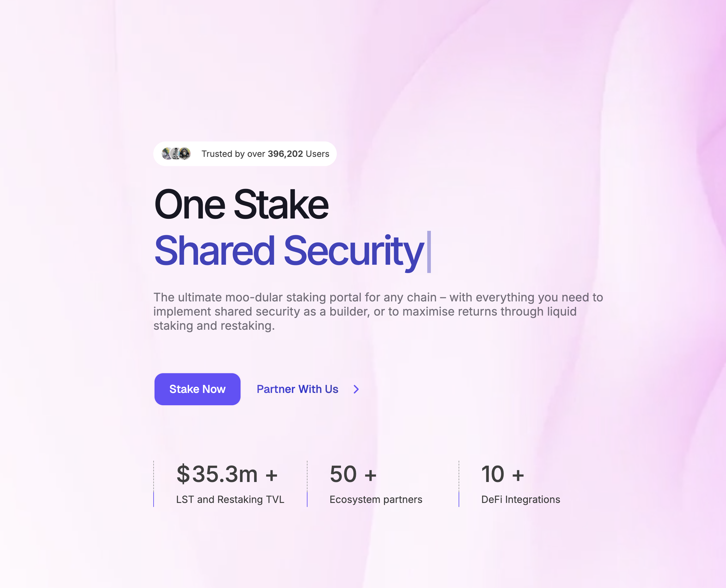
Task: Click the 10 + integrations figure
Action: point(502,474)
